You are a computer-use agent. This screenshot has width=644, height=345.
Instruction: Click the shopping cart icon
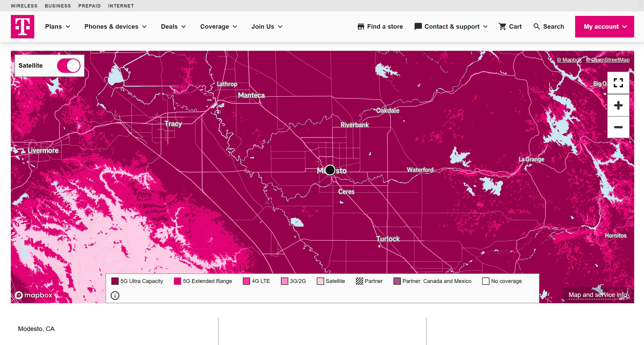point(502,27)
